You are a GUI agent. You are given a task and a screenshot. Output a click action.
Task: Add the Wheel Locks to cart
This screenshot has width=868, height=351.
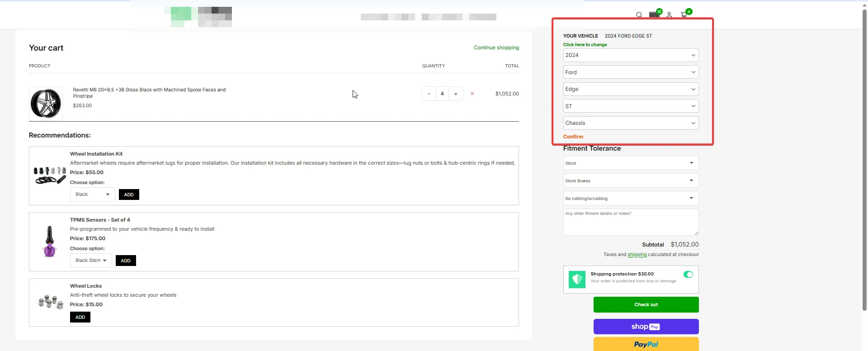[80, 318]
